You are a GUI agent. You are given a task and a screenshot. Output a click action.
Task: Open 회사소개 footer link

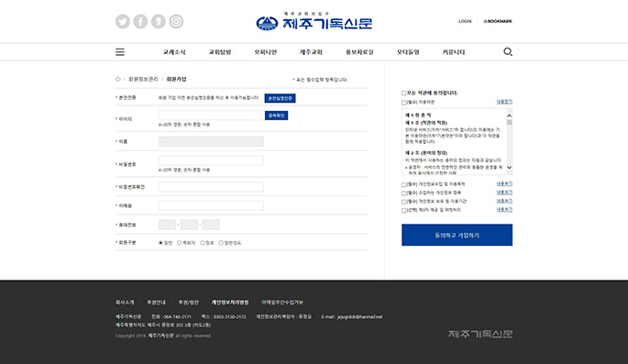coord(125,303)
